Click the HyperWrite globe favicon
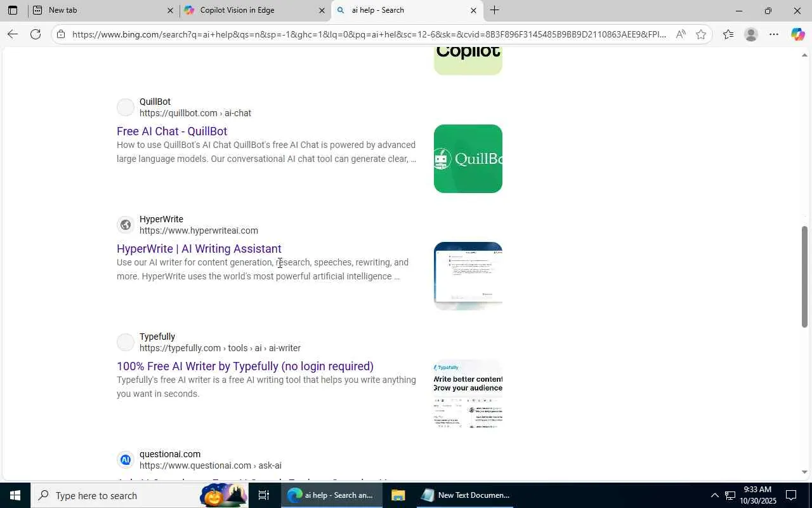The height and width of the screenshot is (508, 812). click(126, 225)
